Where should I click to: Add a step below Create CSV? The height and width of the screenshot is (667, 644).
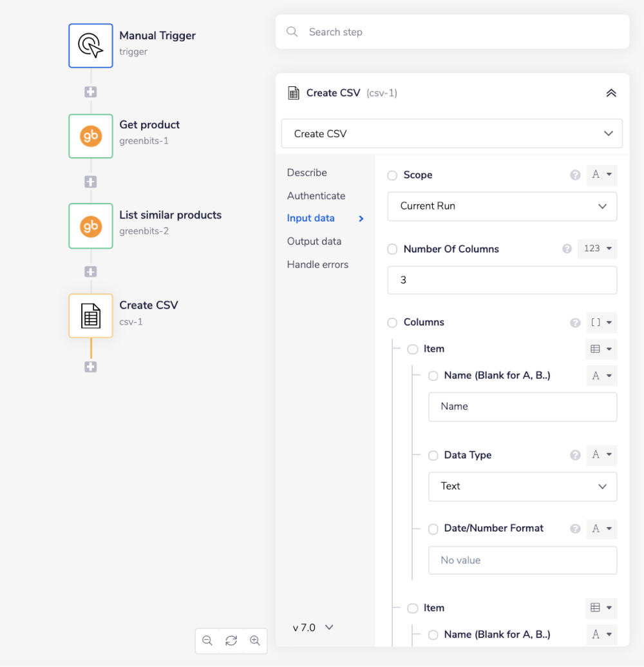[91, 367]
